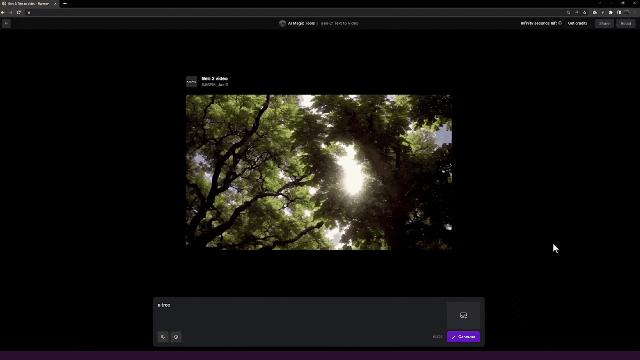Open a new browser tab
Viewport: 640px width, 360px height.
(x=65, y=4)
